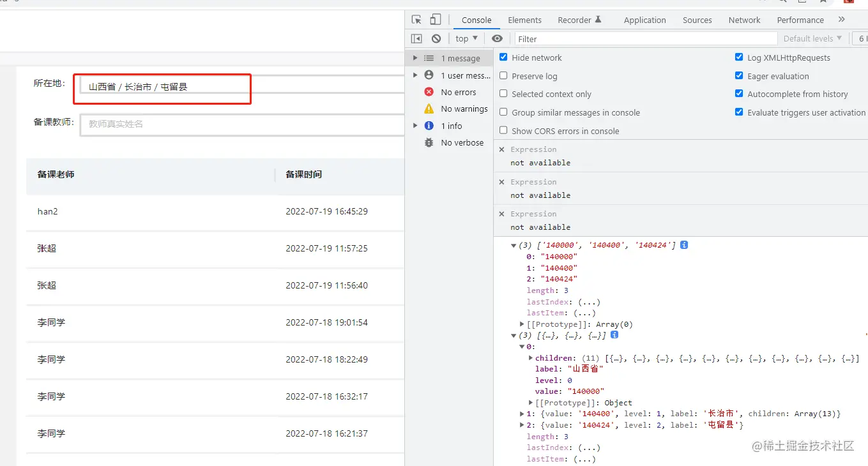
Task: Expand [[Prototype]]: Object
Action: 531,403
